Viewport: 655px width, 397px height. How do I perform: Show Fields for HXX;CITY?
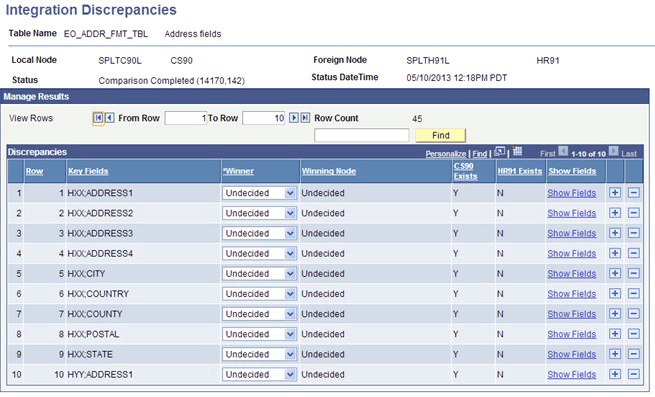coord(571,274)
